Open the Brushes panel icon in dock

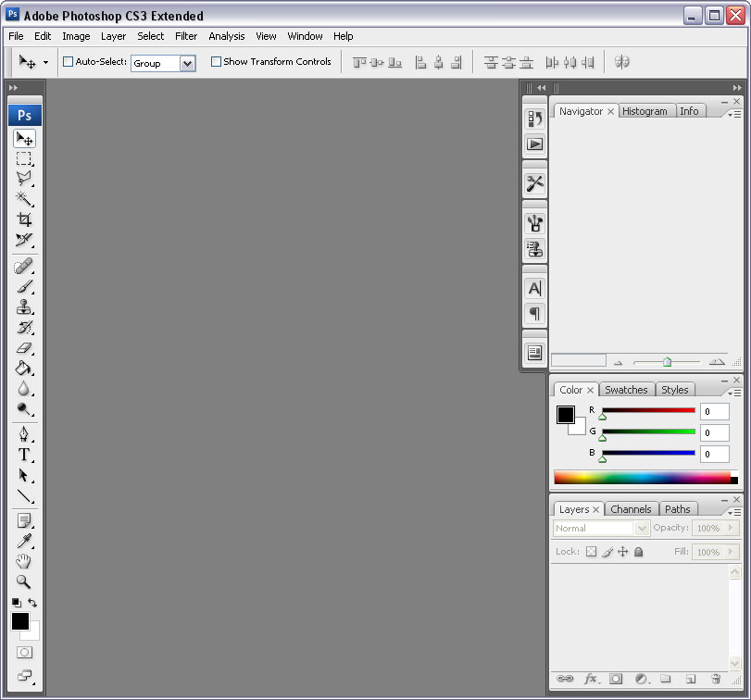coord(535,223)
